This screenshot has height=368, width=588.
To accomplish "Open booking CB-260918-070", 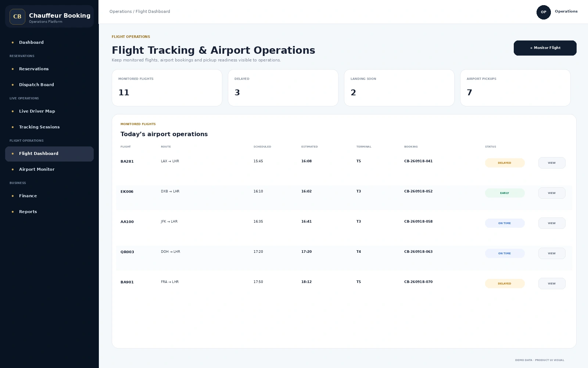I will [x=418, y=282].
